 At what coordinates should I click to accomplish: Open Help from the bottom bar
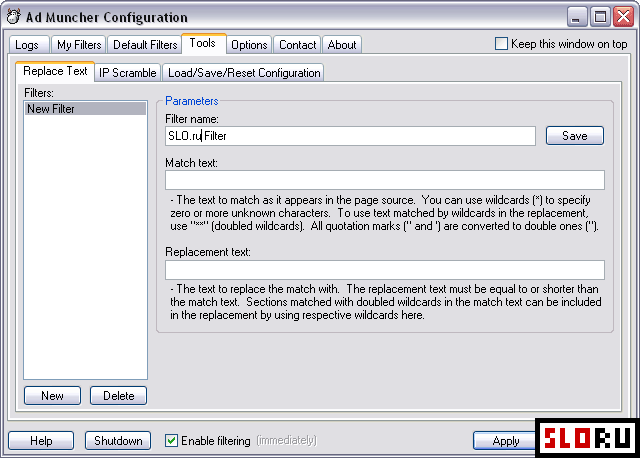click(x=41, y=441)
